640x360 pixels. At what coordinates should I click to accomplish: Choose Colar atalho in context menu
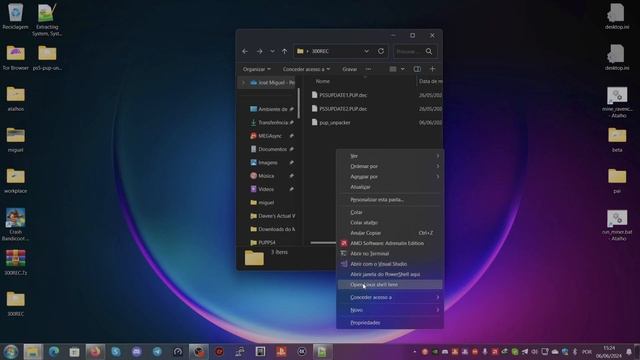point(390,223)
